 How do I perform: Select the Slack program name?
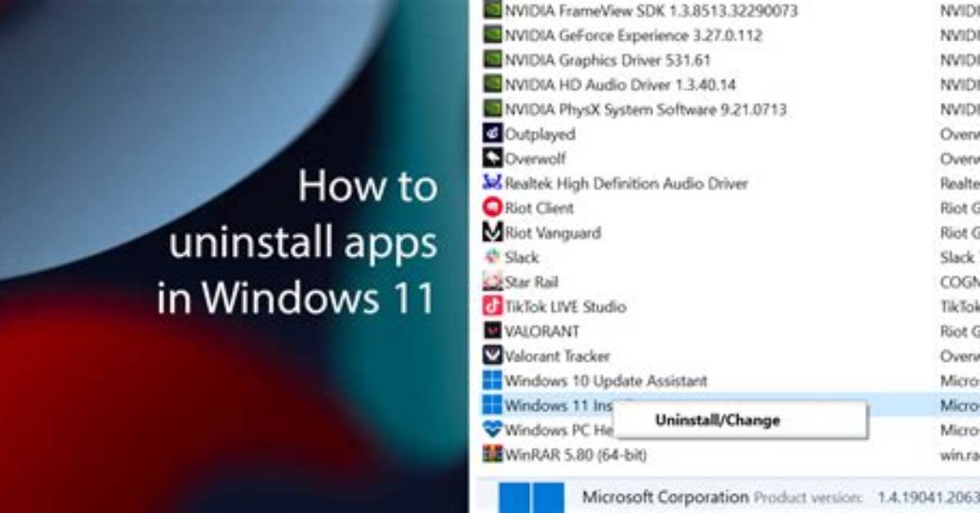tap(522, 257)
